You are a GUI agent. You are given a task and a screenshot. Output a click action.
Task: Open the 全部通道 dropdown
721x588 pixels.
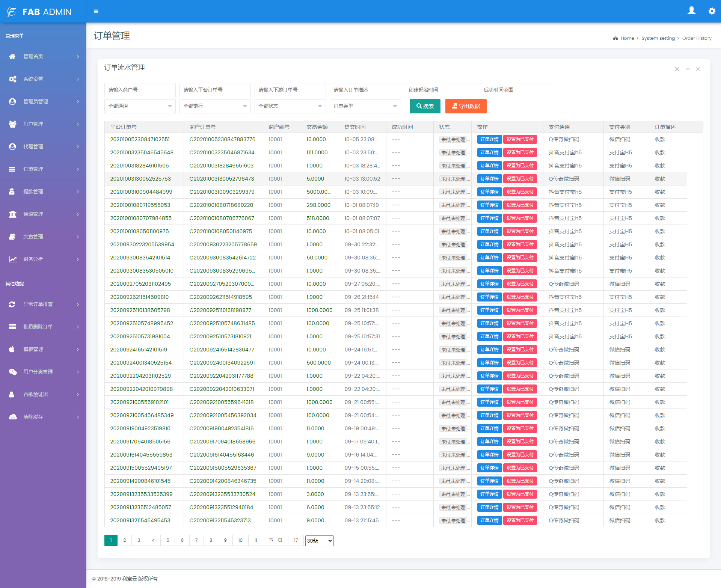point(140,106)
